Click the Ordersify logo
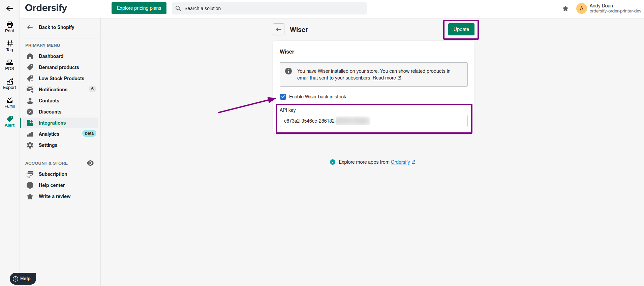Viewport: 644px width, 286px height. [46, 8]
